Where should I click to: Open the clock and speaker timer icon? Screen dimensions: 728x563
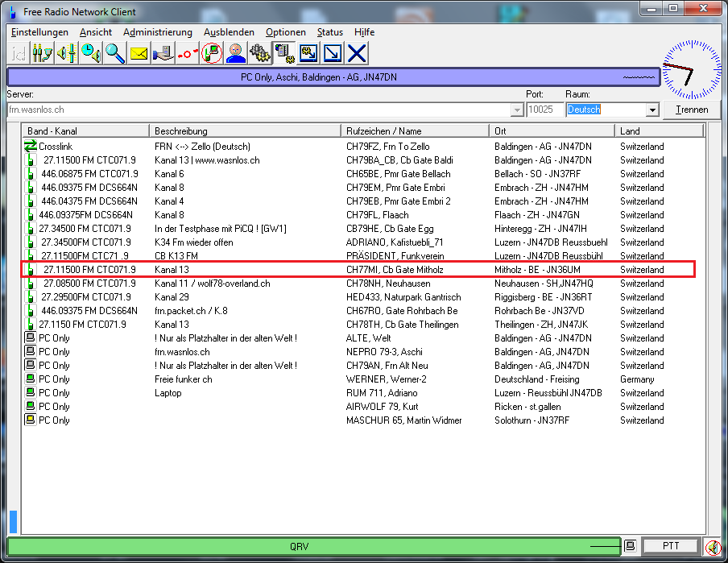coord(90,53)
